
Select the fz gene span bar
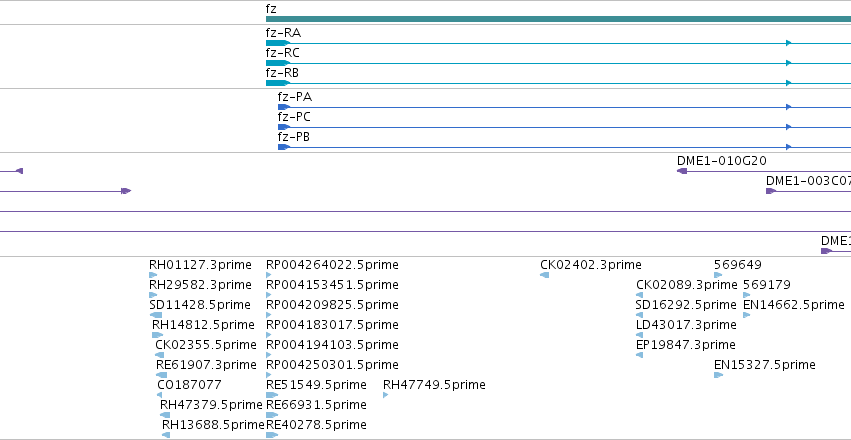pyautogui.click(x=558, y=19)
